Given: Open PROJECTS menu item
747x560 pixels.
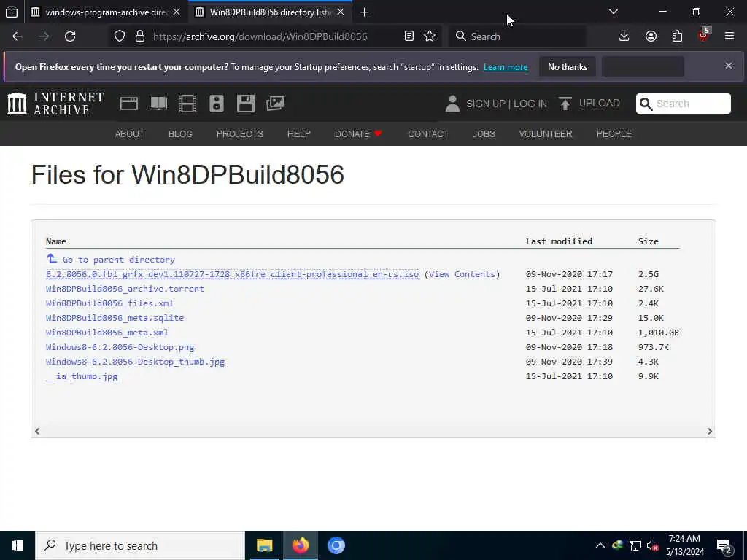Looking at the screenshot, I should pos(239,134).
